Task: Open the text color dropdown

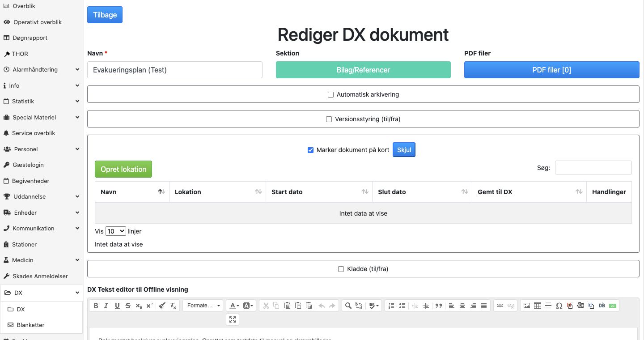Action: pos(234,306)
